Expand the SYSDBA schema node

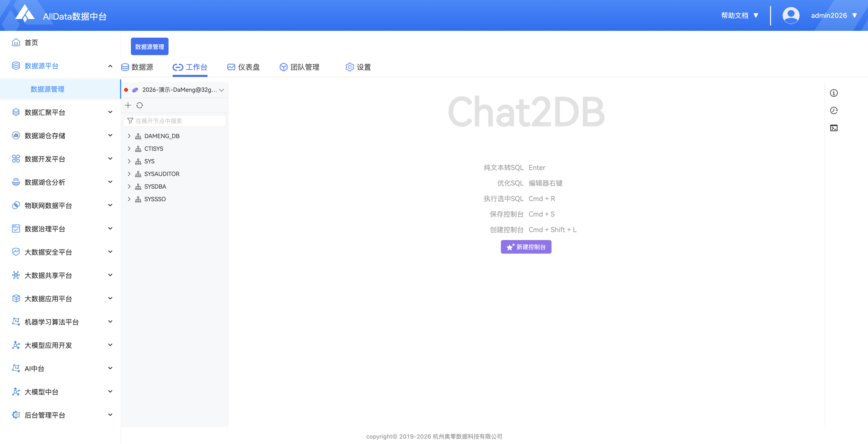pyautogui.click(x=129, y=186)
